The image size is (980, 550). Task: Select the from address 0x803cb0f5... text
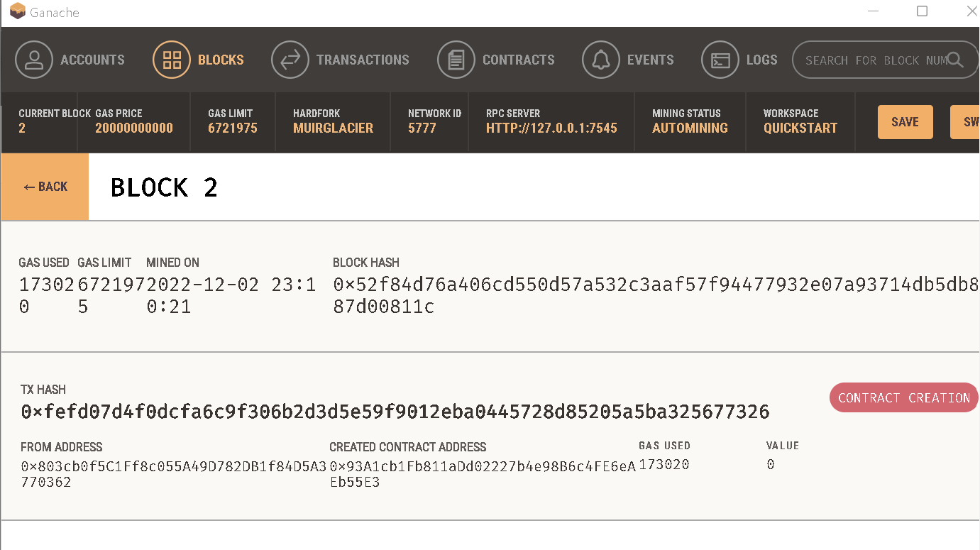(x=173, y=473)
